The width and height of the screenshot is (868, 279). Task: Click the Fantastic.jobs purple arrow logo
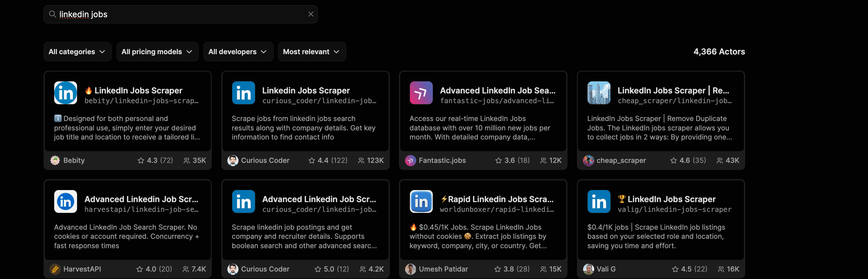[421, 93]
